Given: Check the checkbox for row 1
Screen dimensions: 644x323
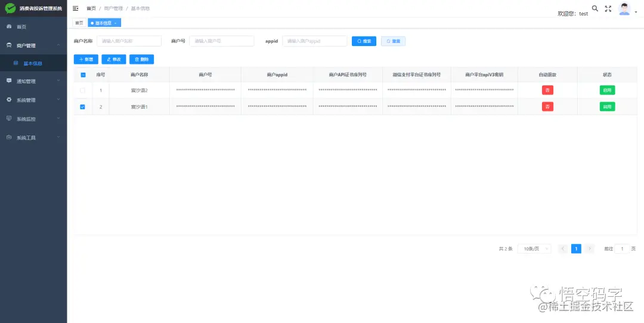Looking at the screenshot, I should click(83, 90).
